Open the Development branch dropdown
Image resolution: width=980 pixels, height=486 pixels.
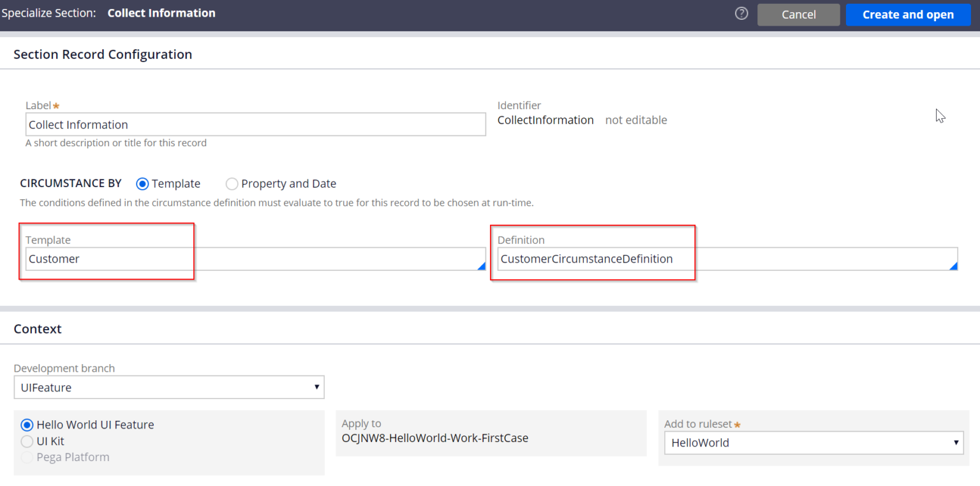pos(316,387)
